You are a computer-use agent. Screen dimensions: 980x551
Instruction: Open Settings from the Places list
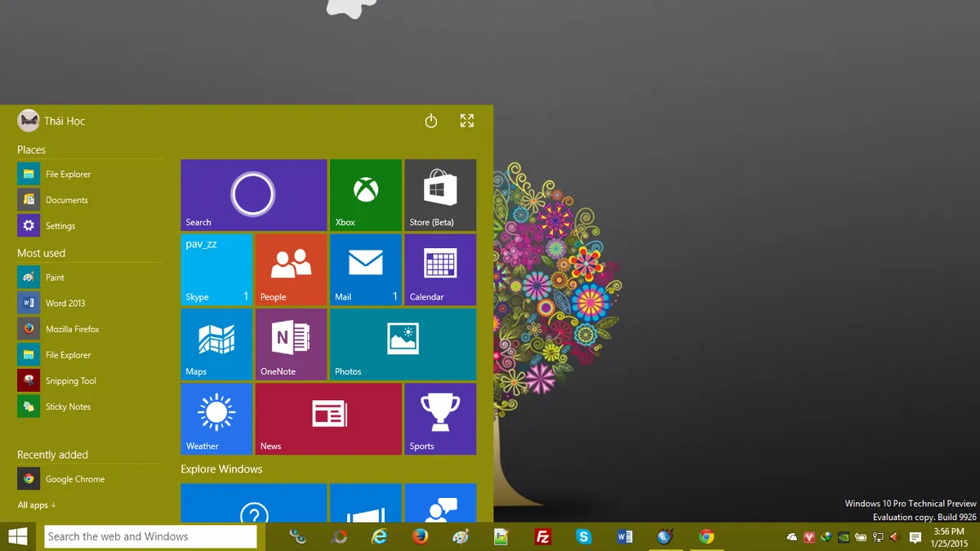[90, 225]
